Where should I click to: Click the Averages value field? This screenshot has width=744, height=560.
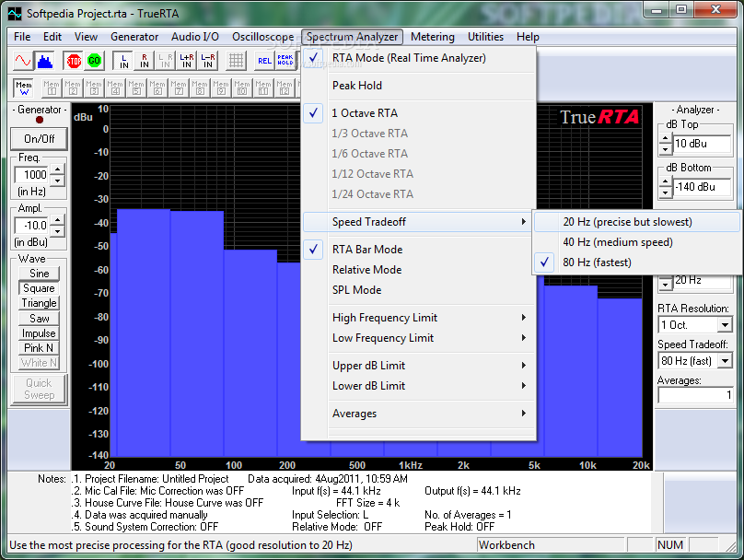tap(695, 395)
